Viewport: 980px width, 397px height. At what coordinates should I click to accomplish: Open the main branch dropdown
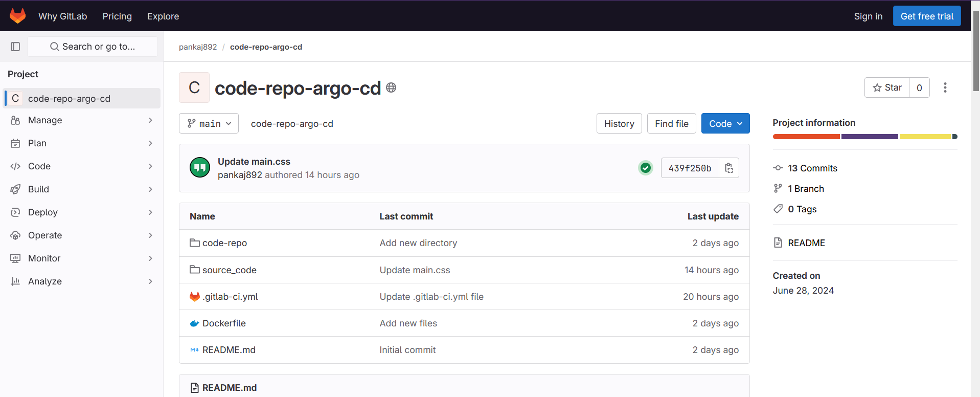pos(209,123)
